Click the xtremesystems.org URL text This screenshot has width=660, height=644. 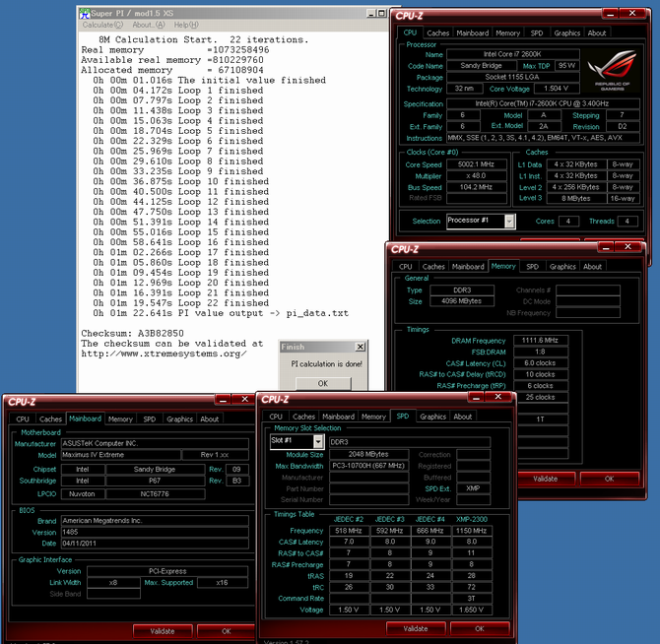point(165,354)
